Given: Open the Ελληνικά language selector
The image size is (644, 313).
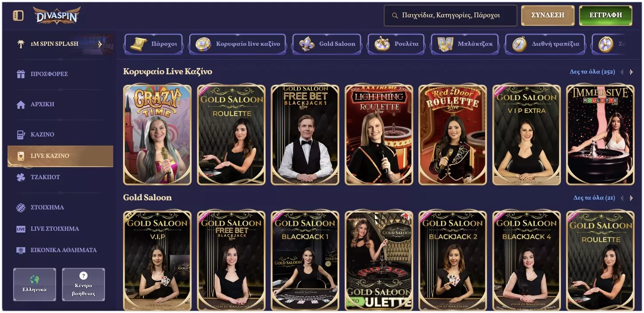Looking at the screenshot, I should pyautogui.click(x=35, y=285).
